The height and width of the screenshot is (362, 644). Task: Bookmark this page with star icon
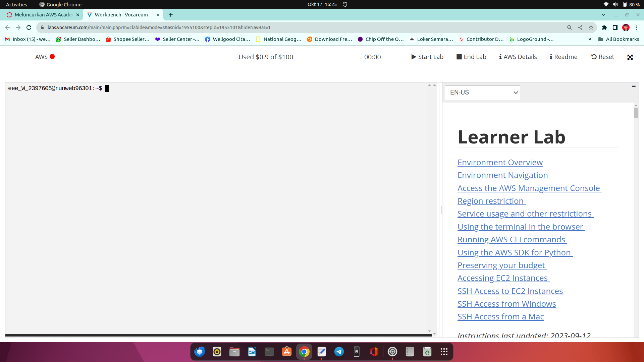(x=591, y=27)
